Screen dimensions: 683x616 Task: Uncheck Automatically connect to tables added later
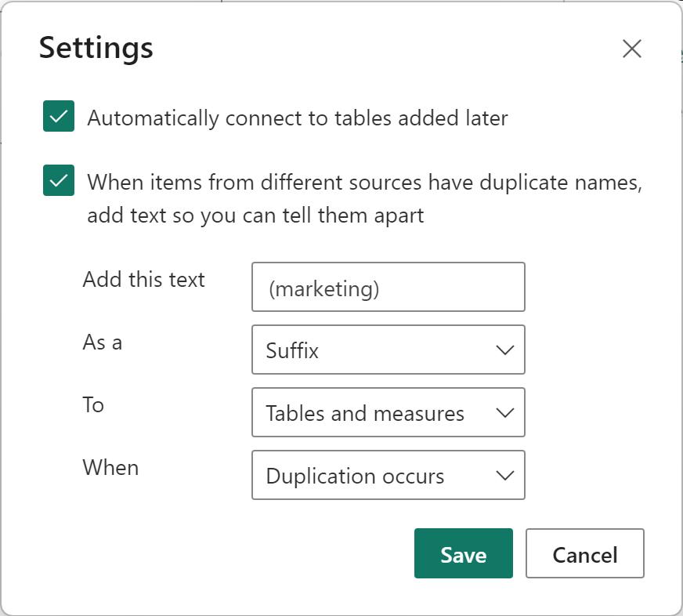coord(59,116)
